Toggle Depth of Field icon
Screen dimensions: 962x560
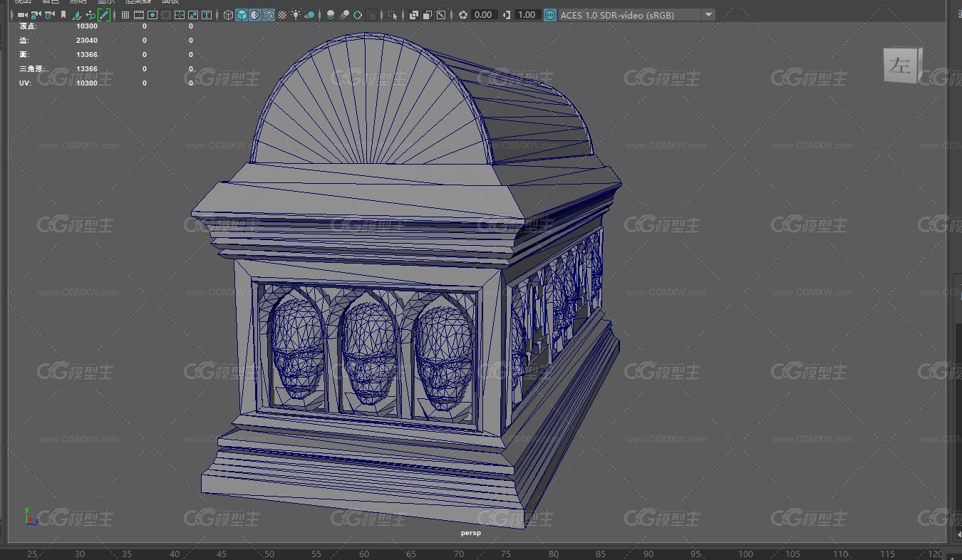click(x=372, y=15)
